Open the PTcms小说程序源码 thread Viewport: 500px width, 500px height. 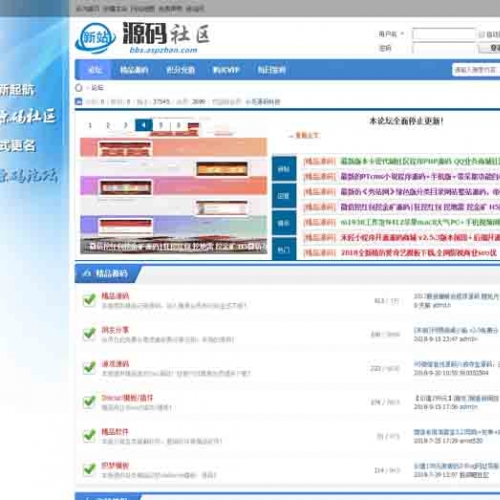pyautogui.click(x=420, y=176)
